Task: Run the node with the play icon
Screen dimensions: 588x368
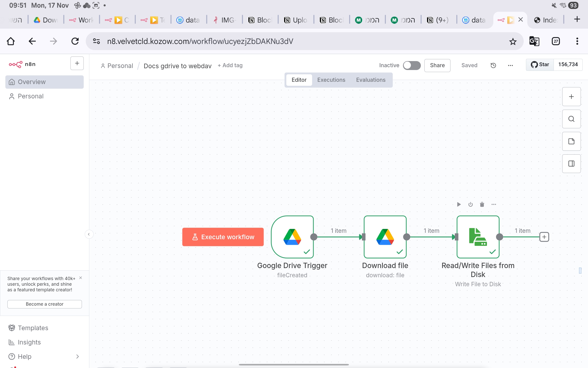Action: tap(459, 204)
